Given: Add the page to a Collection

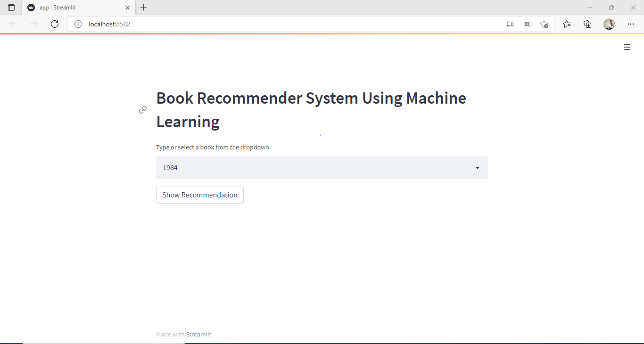Looking at the screenshot, I should point(587,24).
